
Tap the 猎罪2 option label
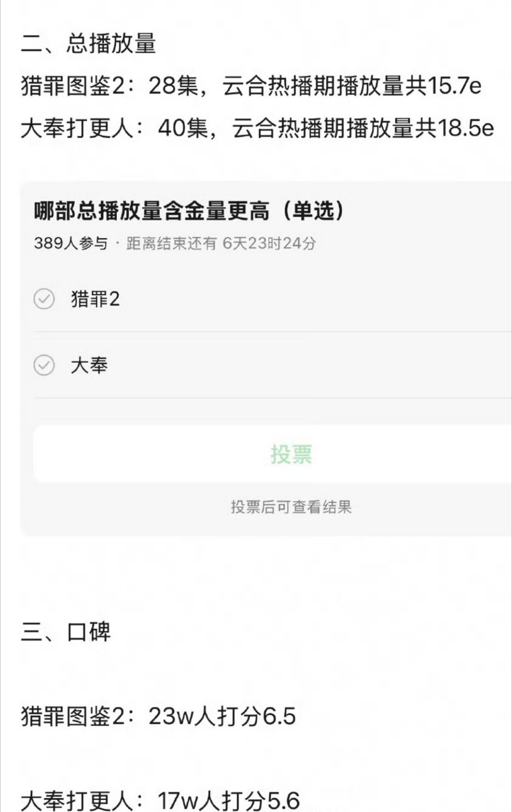pos(95,299)
